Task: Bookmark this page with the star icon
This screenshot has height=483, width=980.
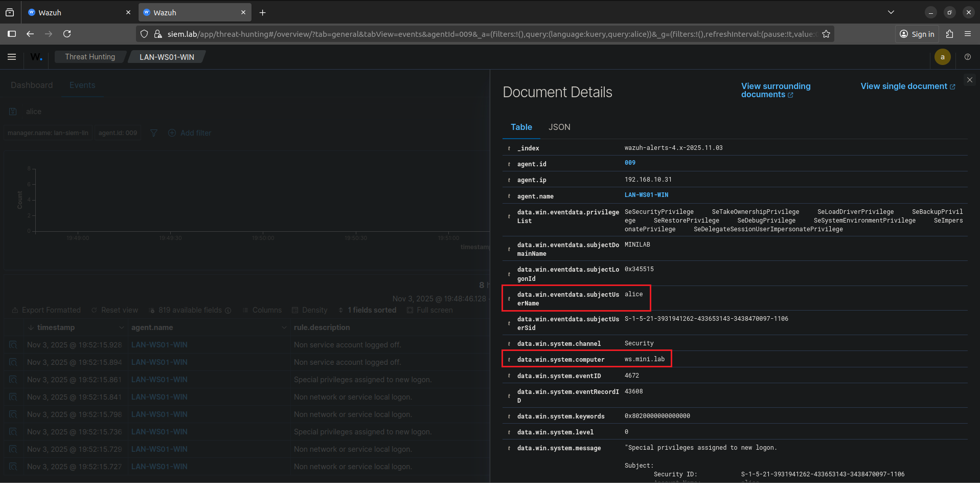Action: (826, 34)
